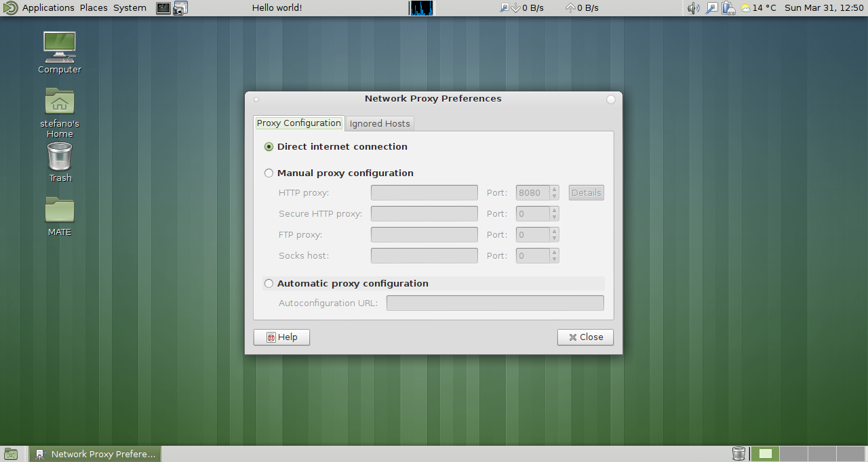Viewport: 868px width, 462px height.
Task: Switch to the third workspace
Action: click(822, 454)
